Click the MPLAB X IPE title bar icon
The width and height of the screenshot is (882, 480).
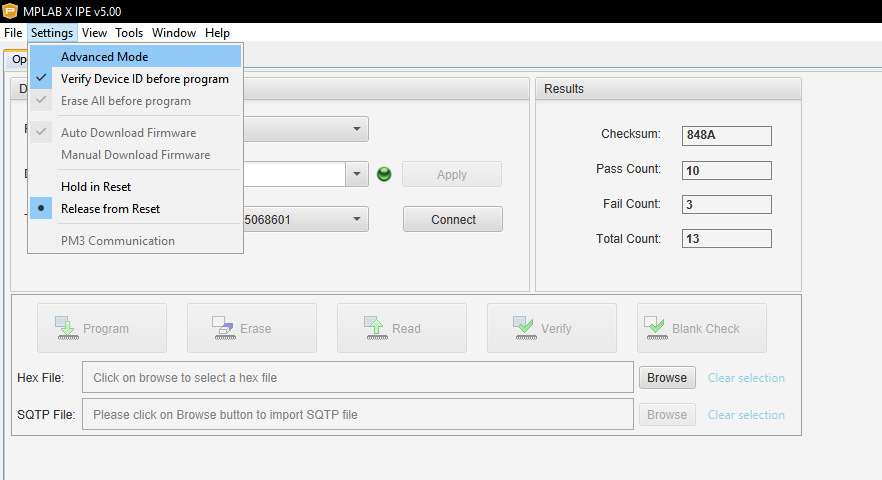click(x=10, y=11)
